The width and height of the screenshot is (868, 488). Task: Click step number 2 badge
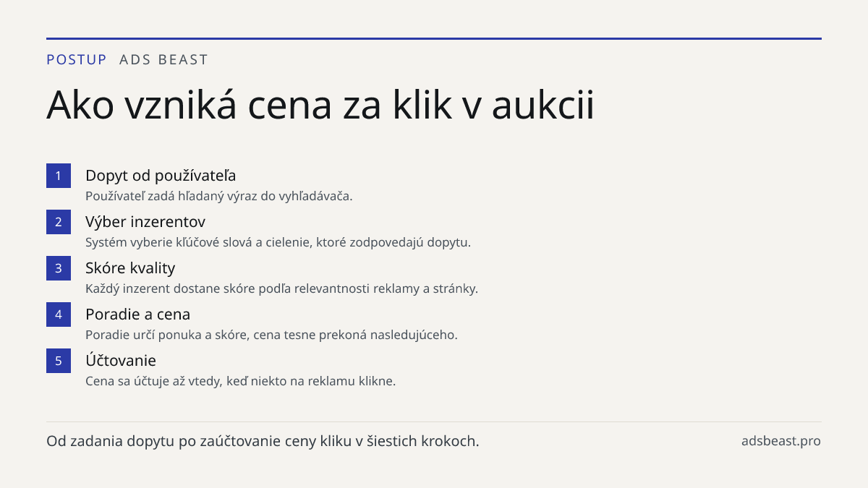(59, 222)
